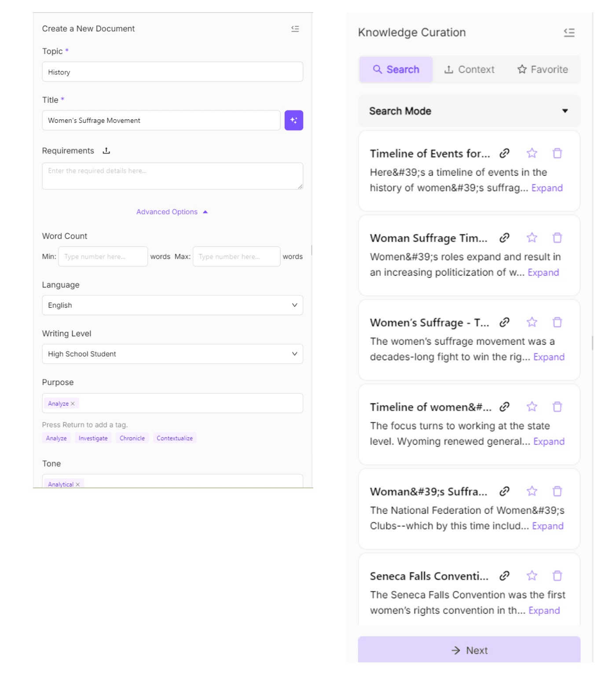Click the Requirements text area

tap(172, 176)
